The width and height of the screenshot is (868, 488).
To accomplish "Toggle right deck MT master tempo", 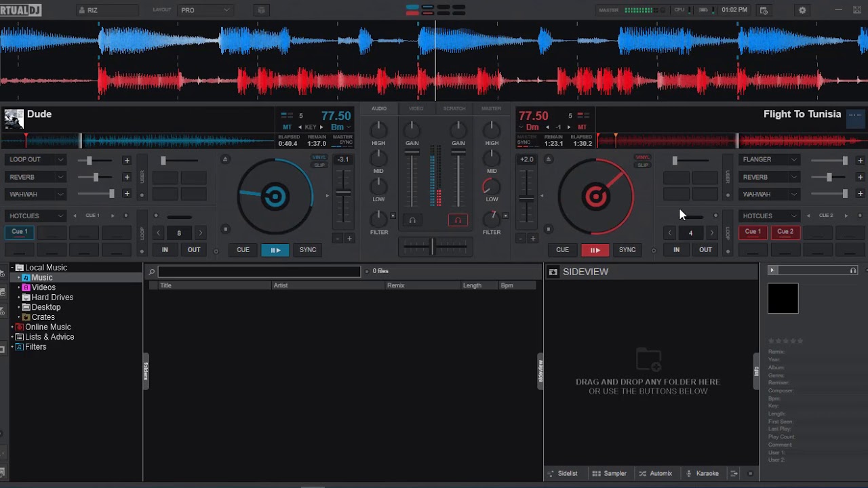I will [582, 127].
